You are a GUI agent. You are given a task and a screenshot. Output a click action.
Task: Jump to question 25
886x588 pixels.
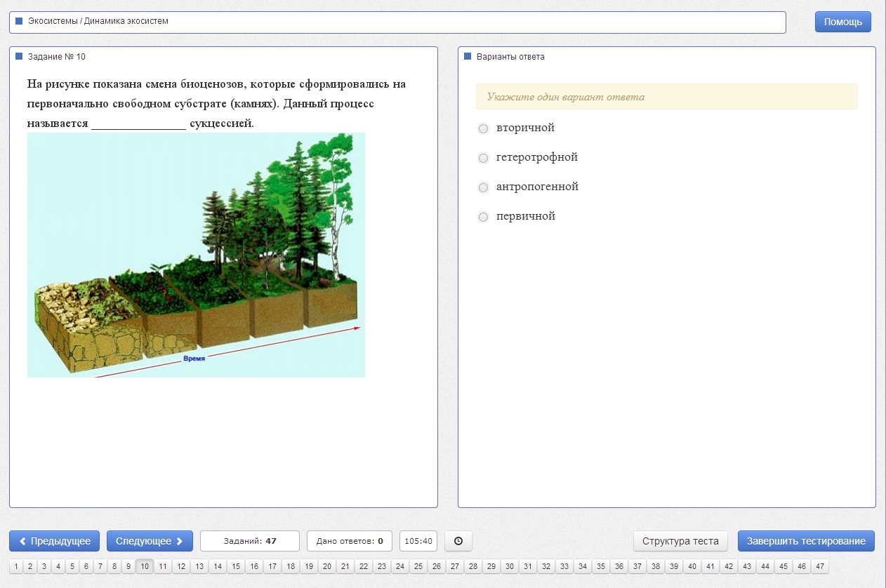click(418, 566)
